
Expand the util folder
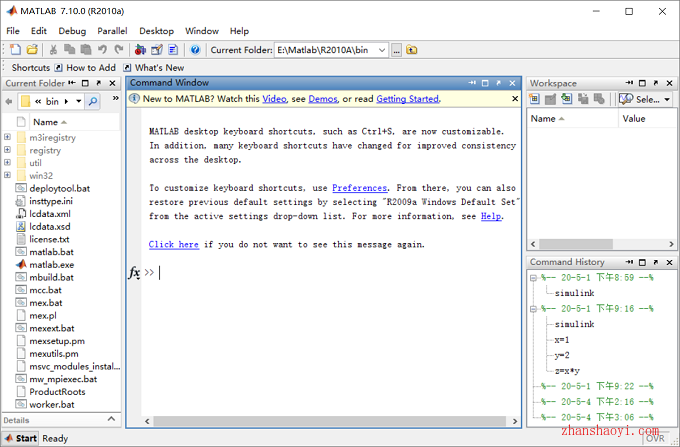click(7, 162)
